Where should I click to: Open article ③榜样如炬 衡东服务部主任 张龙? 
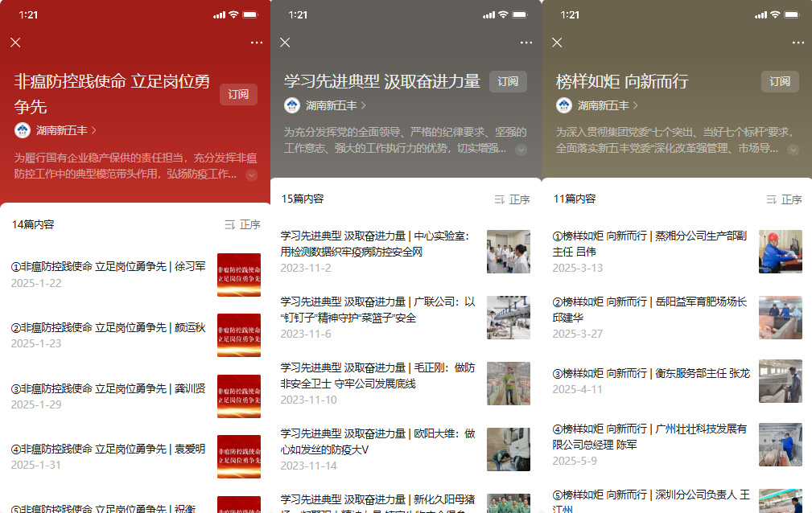point(651,373)
